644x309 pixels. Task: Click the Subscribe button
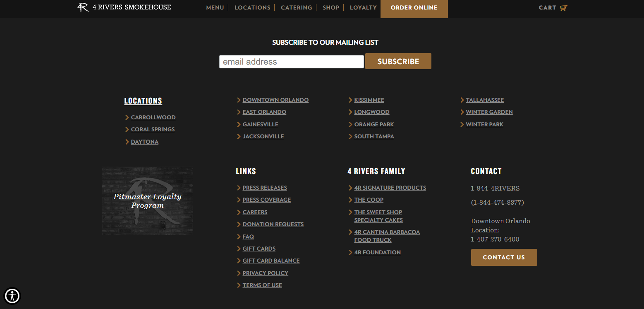point(398,61)
